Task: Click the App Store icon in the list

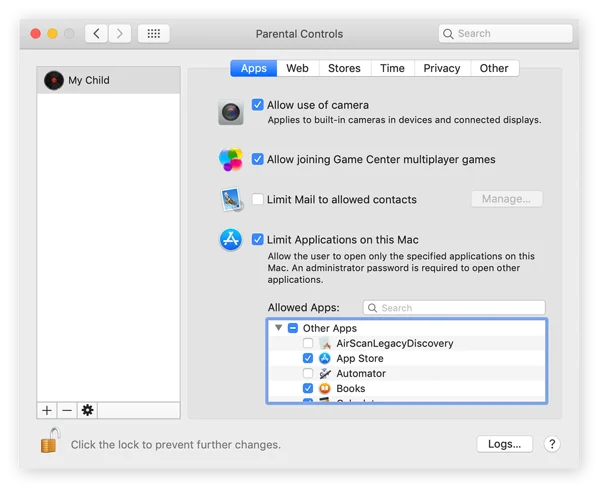Action: (x=325, y=358)
